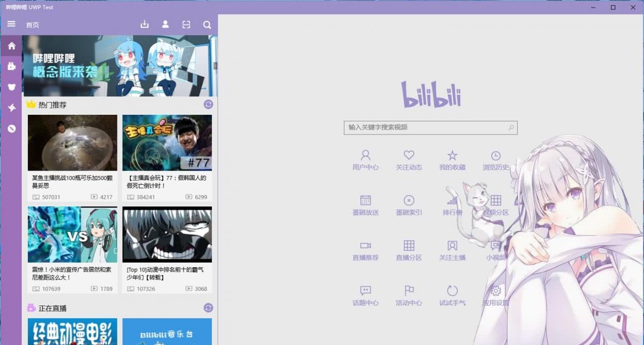Open 直播推荐 camera icon
Viewport: 644px width, 345px height.
click(x=365, y=250)
